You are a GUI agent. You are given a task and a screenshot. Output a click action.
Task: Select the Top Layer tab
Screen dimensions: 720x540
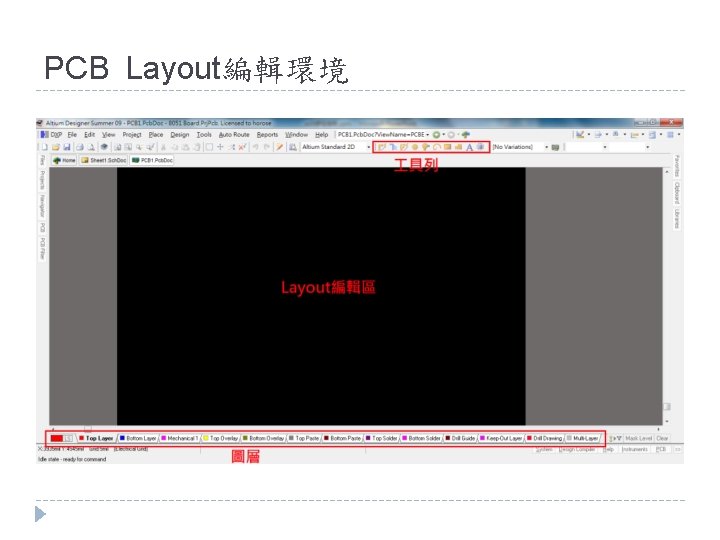(96, 438)
